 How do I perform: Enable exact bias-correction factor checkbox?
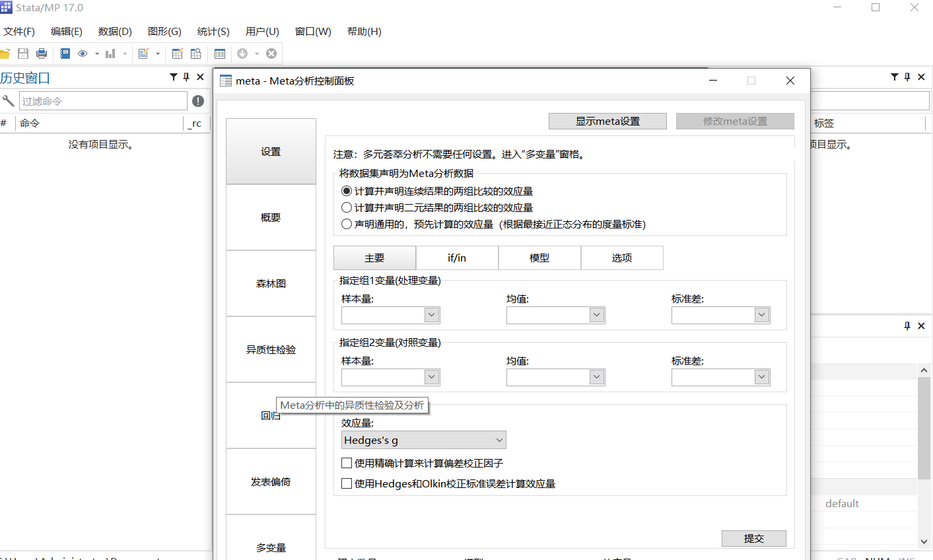click(347, 463)
